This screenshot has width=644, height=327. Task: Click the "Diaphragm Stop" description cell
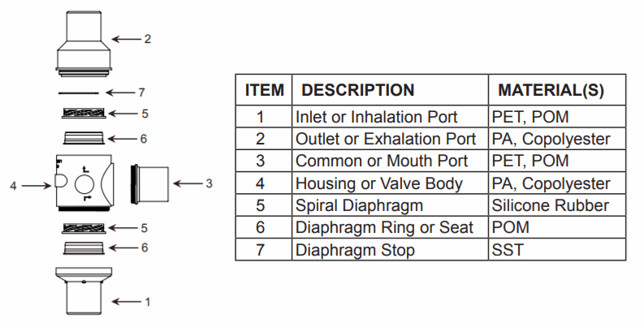(x=355, y=250)
